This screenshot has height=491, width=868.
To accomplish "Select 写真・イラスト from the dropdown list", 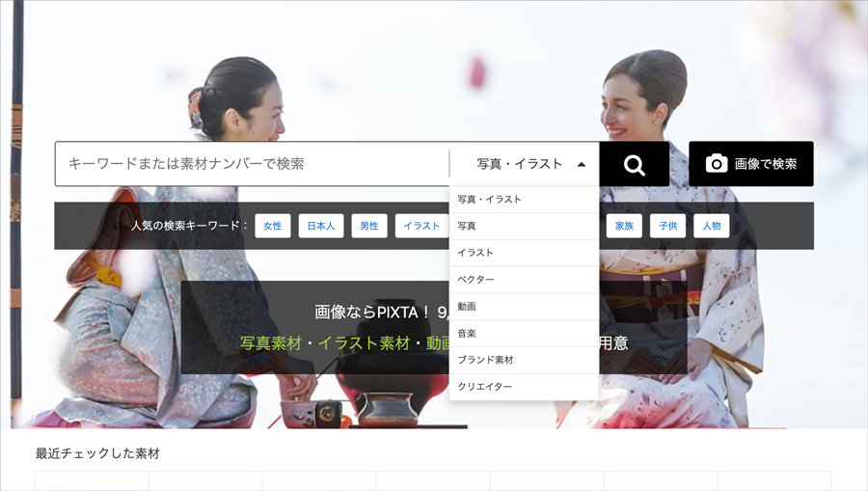I will 490,200.
